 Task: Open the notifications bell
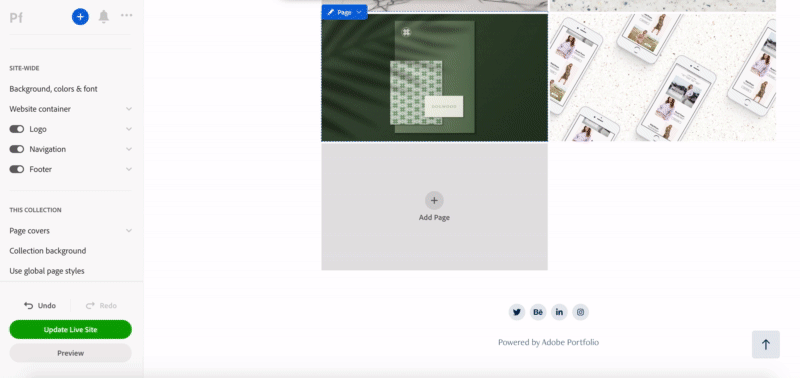click(x=104, y=16)
